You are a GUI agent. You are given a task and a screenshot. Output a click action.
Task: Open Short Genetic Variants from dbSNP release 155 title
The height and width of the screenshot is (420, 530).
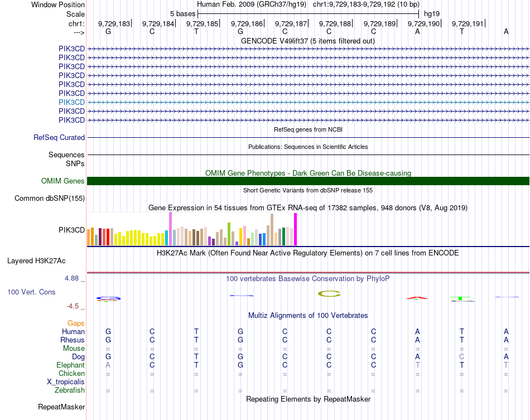[308, 190]
